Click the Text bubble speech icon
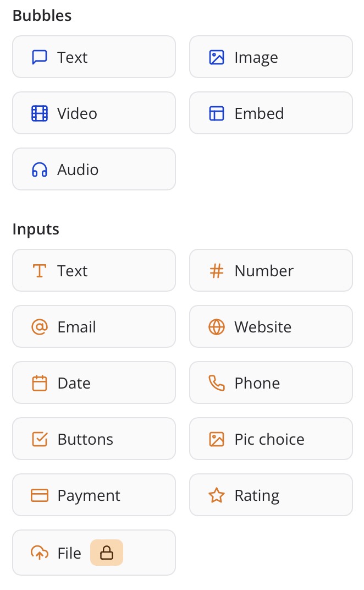Viewport: 364px width, 590px height. (x=40, y=57)
